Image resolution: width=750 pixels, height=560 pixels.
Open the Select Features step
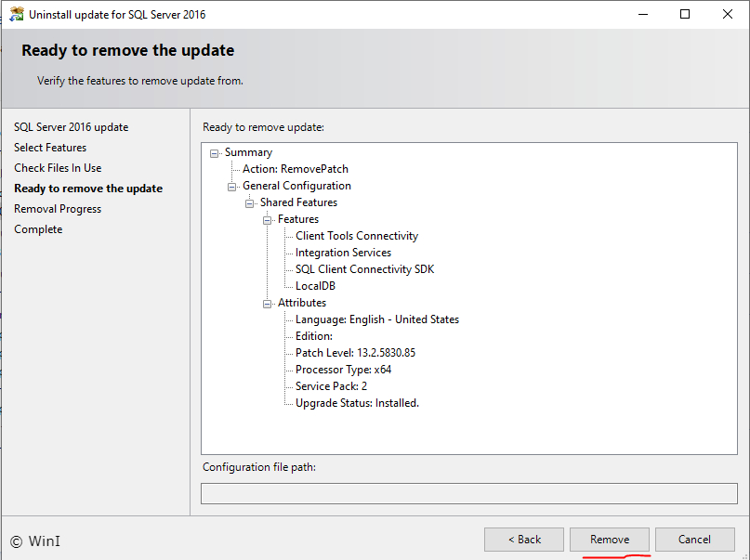(49, 147)
